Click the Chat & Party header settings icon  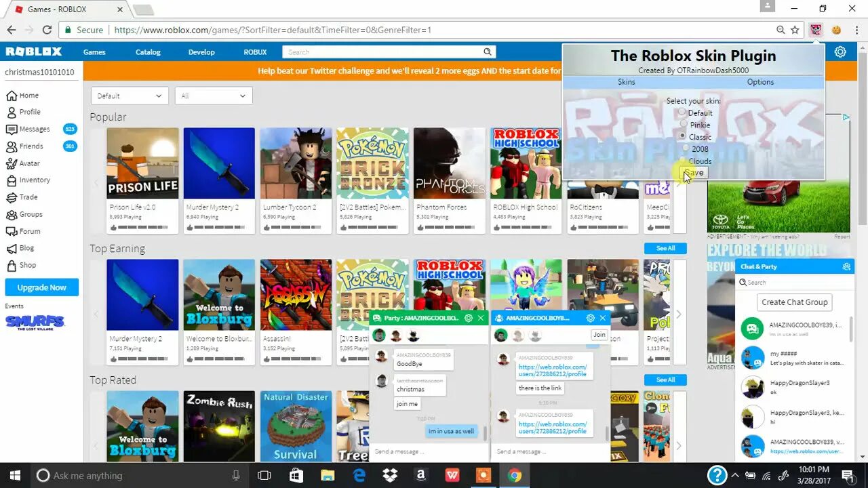846,266
